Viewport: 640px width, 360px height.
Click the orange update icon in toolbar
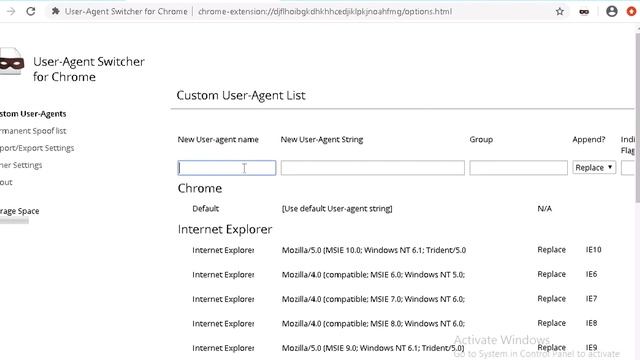coord(632,11)
